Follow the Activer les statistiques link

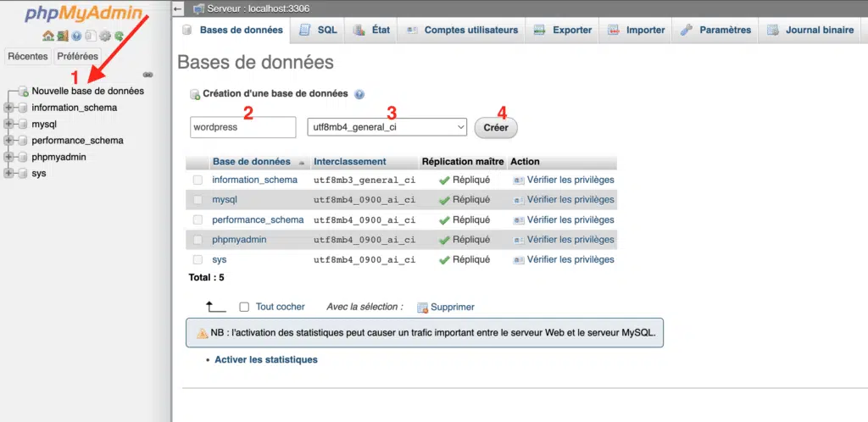(x=266, y=359)
